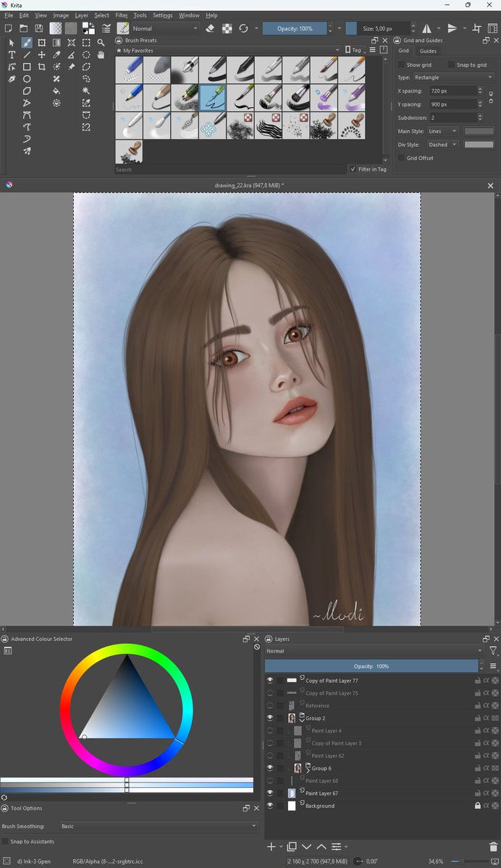
Task: Select the Transform tool
Action: coord(41,43)
